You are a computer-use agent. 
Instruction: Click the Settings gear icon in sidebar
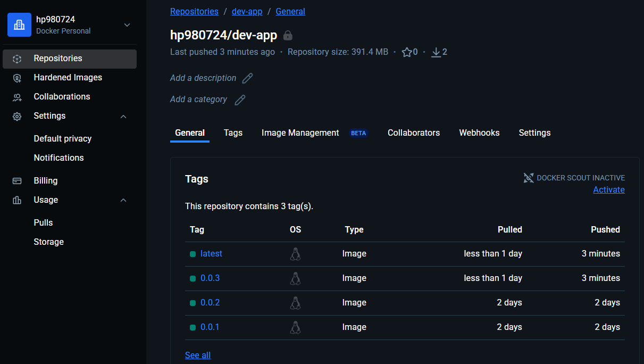[x=17, y=117]
